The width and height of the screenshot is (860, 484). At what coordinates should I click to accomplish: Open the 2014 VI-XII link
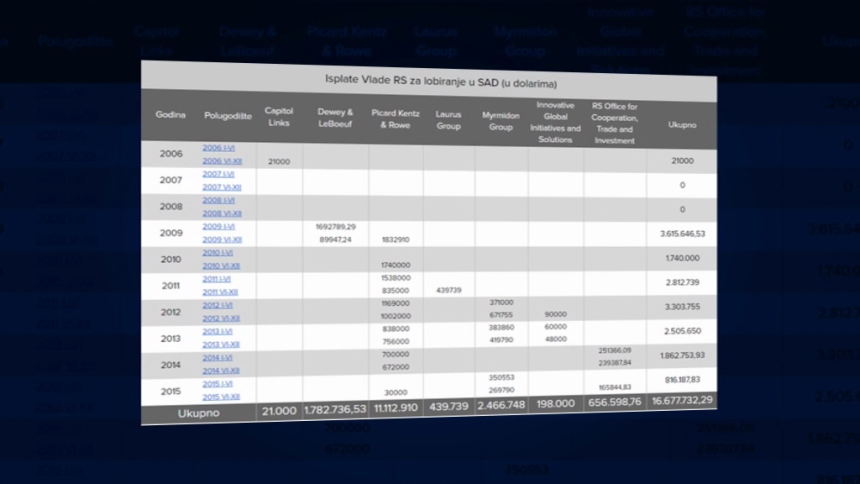pyautogui.click(x=221, y=371)
